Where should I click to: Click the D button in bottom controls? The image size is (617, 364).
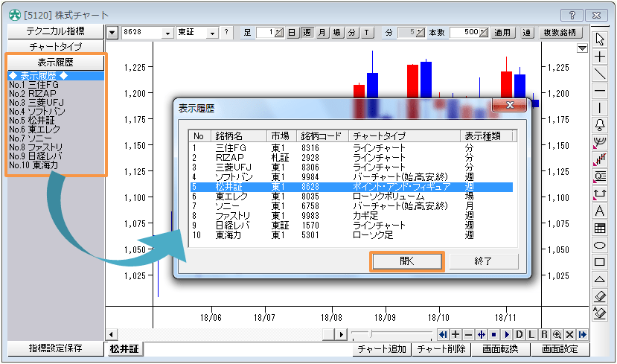pos(519,334)
